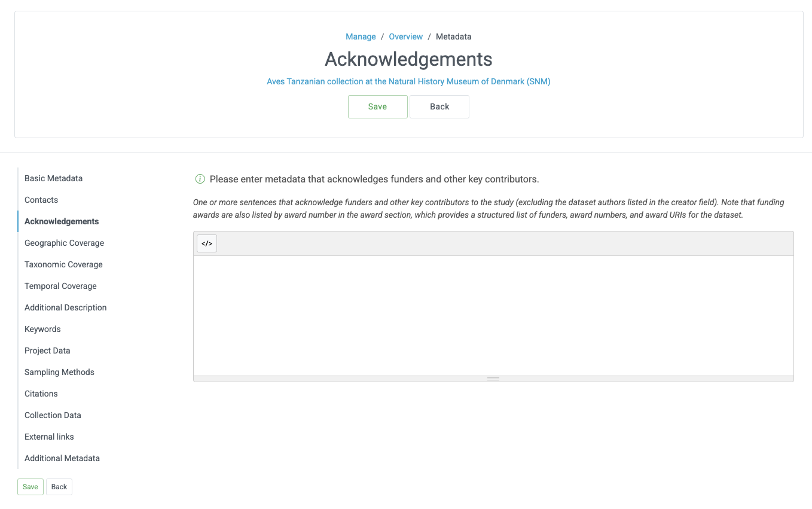Open the Sampling Methods section

(59, 372)
